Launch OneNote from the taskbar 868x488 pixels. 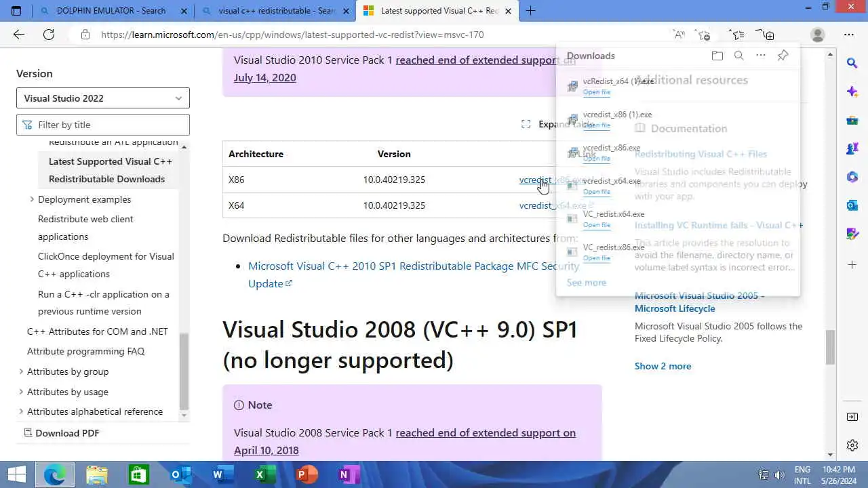point(349,474)
